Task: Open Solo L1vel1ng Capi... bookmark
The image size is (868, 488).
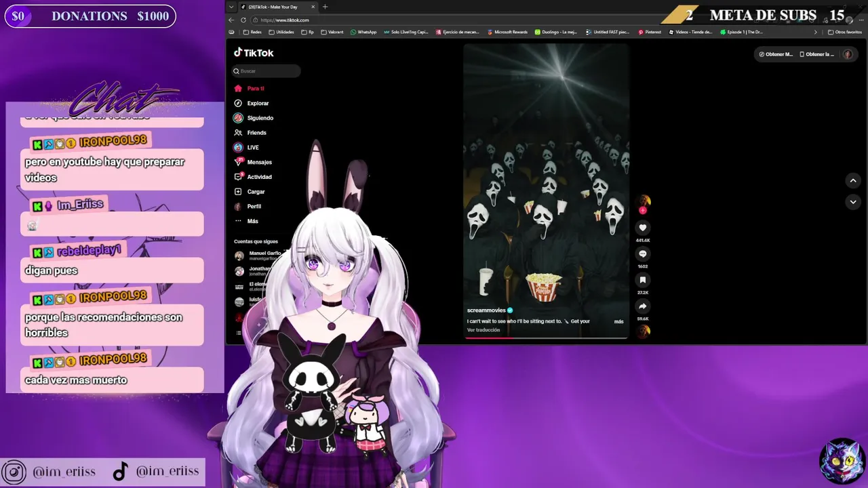Action: pos(406,32)
